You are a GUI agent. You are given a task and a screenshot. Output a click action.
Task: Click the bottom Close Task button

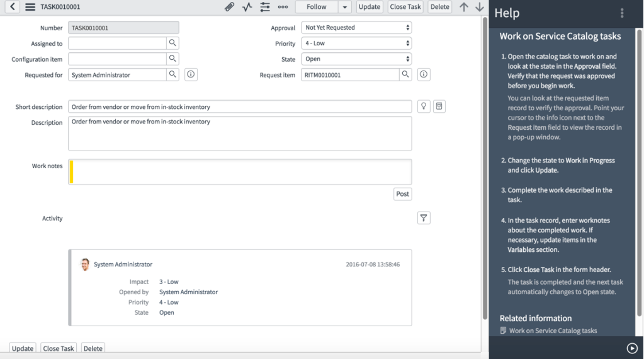click(x=59, y=348)
